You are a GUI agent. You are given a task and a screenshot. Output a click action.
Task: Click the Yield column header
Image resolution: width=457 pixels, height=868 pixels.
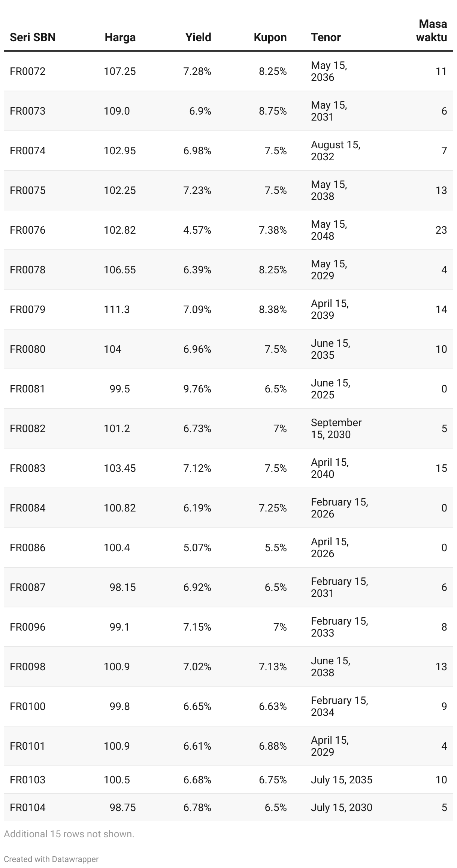tap(198, 37)
